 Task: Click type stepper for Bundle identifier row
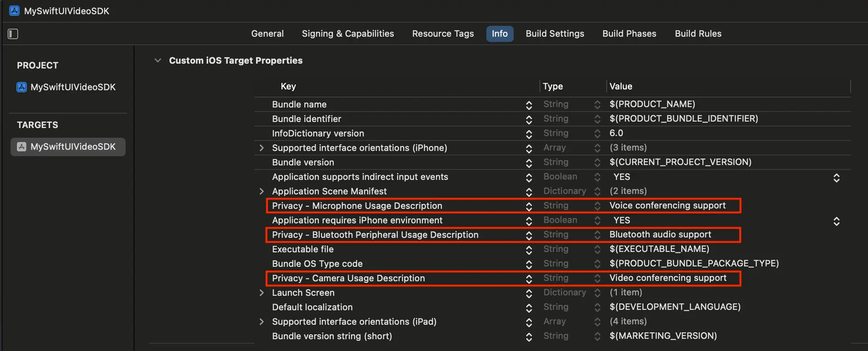pos(597,119)
